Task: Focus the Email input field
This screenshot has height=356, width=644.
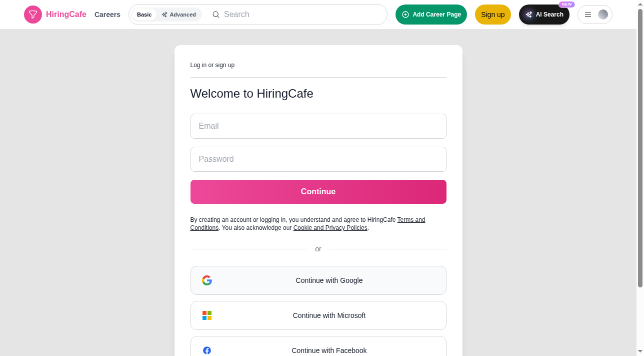Action: 318,126
